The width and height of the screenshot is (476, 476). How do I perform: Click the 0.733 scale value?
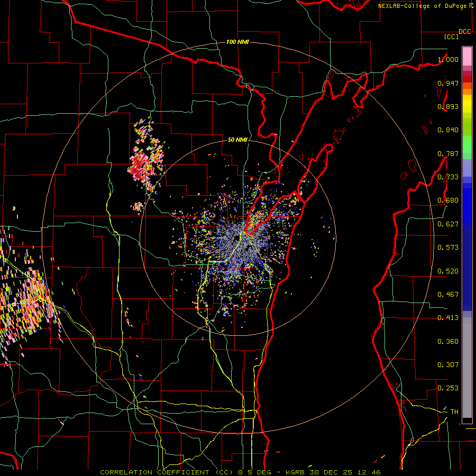click(x=448, y=177)
